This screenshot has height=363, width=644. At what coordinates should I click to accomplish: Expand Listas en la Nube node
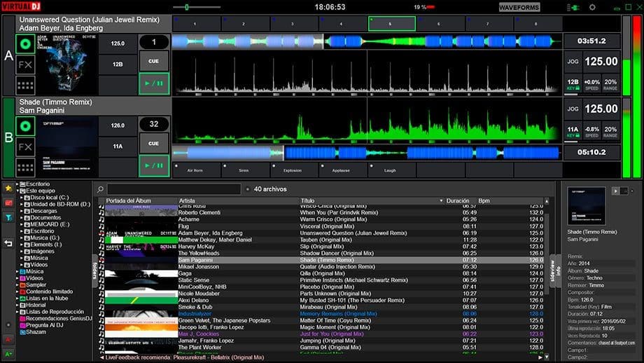(x=17, y=299)
